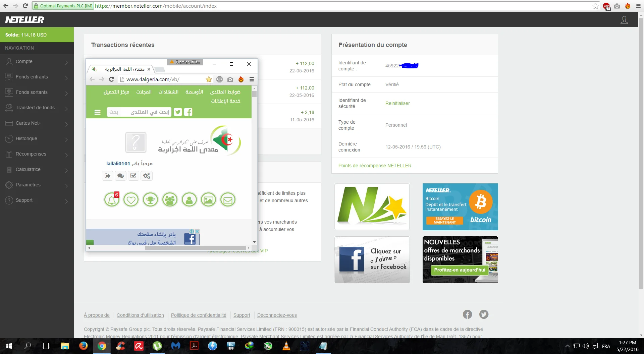
Task: Click the trophy icon in forum popup
Action: coord(150,200)
